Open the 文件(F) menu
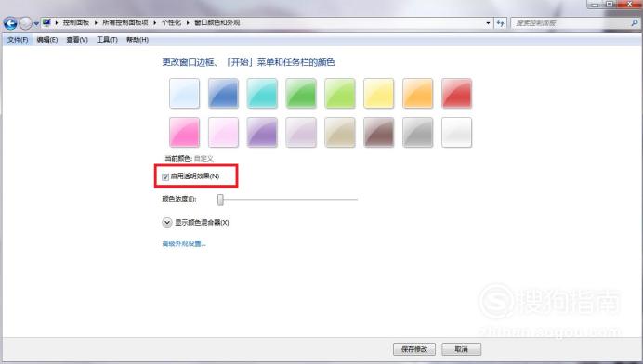This screenshot has height=364, width=643. point(18,40)
